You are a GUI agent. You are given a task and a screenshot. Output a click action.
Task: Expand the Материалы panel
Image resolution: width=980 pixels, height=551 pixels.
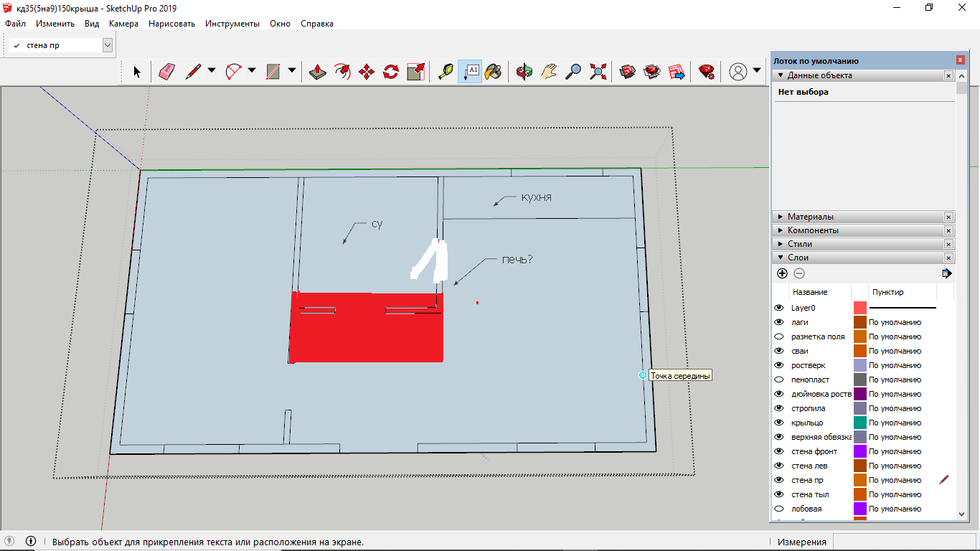[x=810, y=217]
